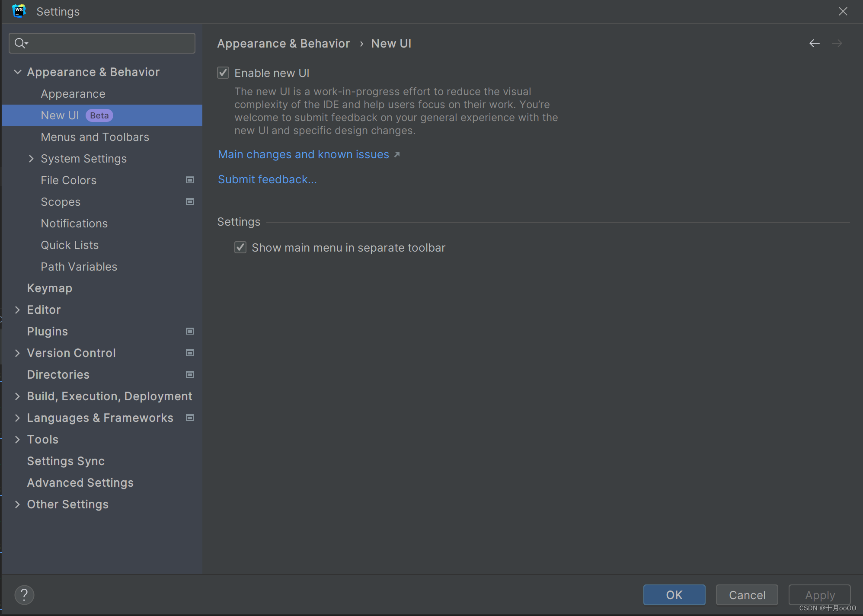Click project-level icon beside Version Control

pos(189,353)
